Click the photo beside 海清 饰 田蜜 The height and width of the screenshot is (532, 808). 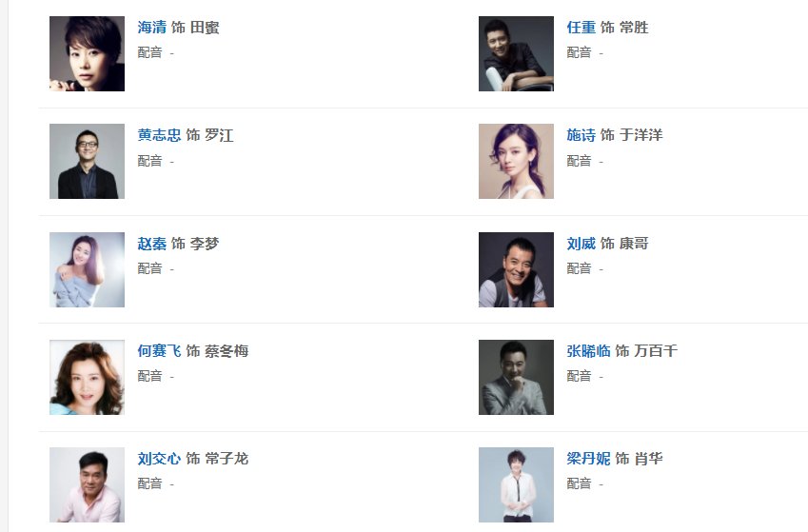[x=87, y=53]
